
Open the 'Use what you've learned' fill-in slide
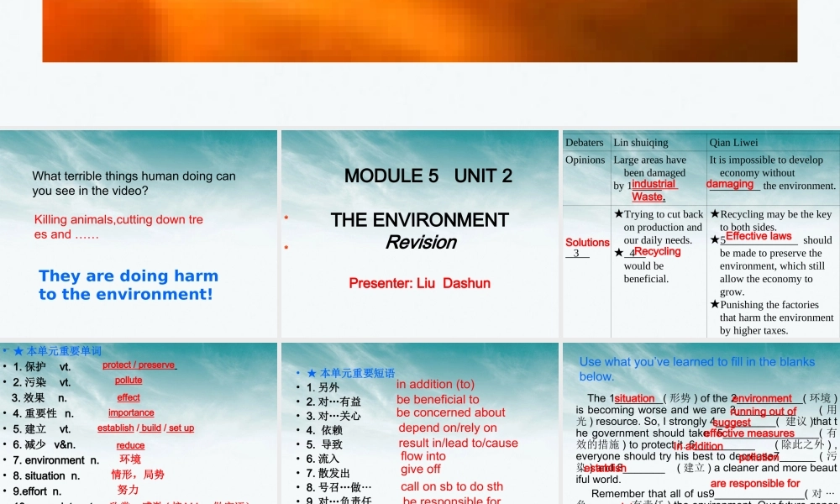[701, 423]
